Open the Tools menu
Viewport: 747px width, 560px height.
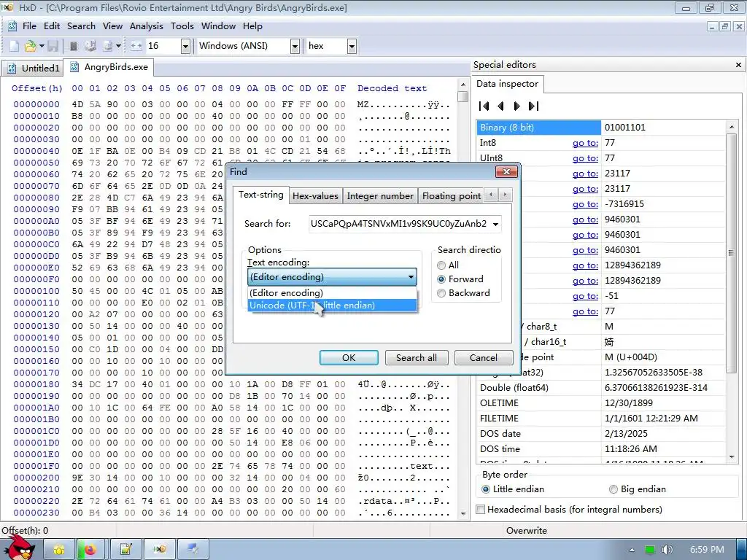182,26
